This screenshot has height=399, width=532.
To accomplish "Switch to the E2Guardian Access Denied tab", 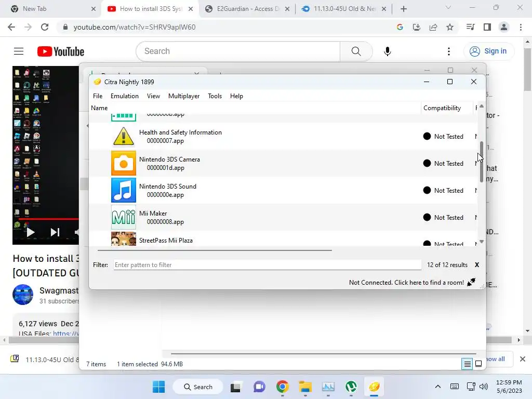I will pos(248,9).
